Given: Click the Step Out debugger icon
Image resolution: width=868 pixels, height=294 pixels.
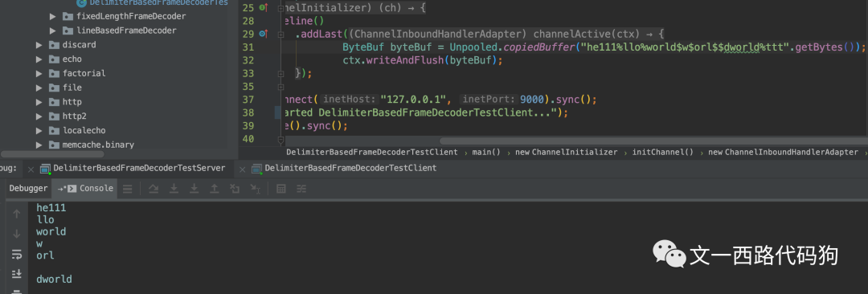Looking at the screenshot, I should [214, 189].
